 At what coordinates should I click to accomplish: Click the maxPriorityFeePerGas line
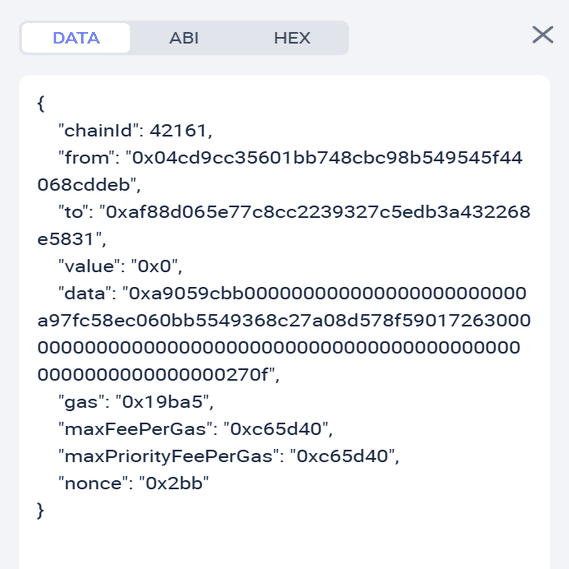point(229,456)
